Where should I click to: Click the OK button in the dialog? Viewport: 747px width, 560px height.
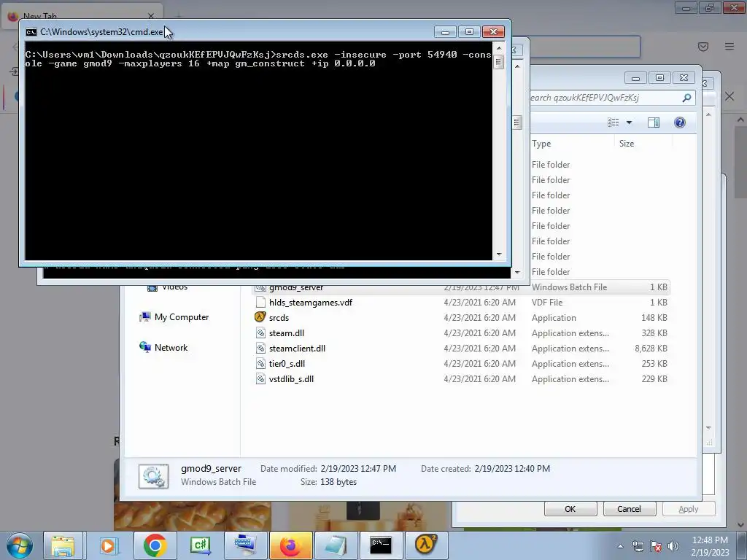coord(570,508)
